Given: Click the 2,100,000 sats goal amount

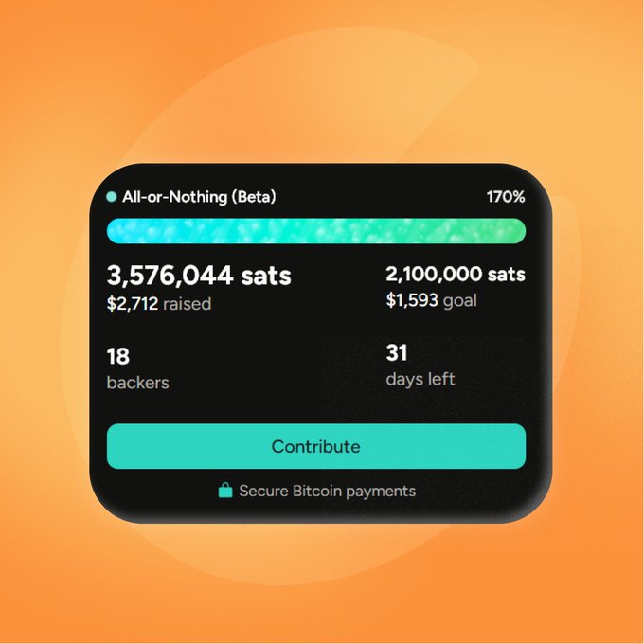Looking at the screenshot, I should [455, 275].
